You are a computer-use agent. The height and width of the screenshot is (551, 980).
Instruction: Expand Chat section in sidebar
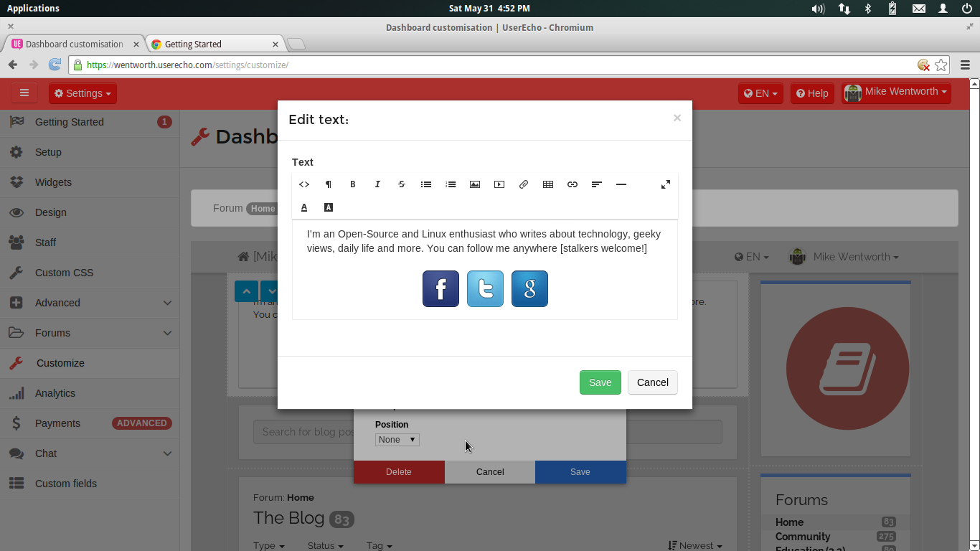coord(90,453)
